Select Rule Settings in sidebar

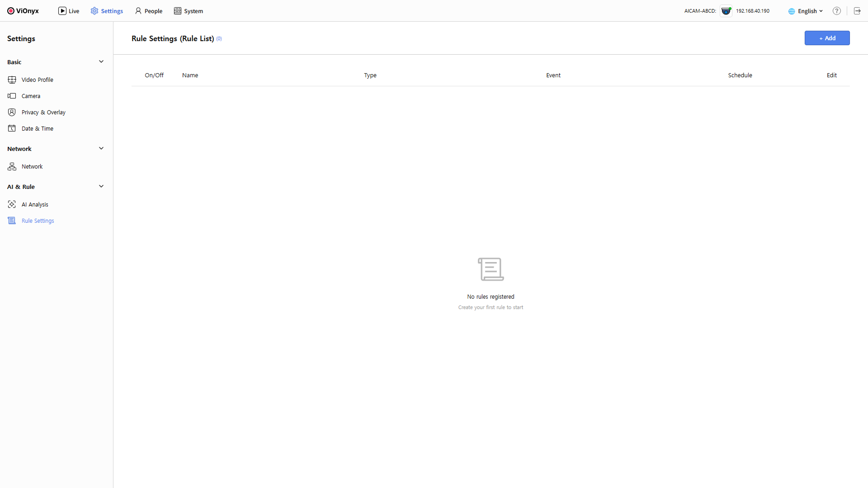tap(38, 221)
